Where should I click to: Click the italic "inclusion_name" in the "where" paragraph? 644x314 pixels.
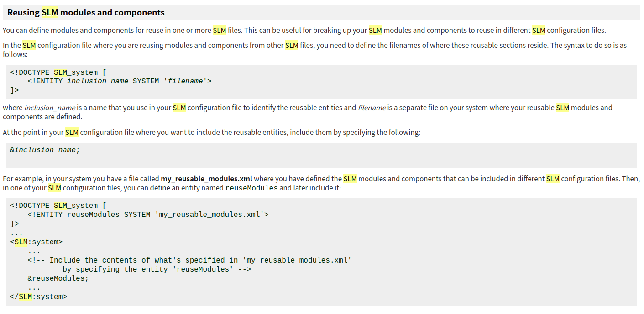(50, 108)
